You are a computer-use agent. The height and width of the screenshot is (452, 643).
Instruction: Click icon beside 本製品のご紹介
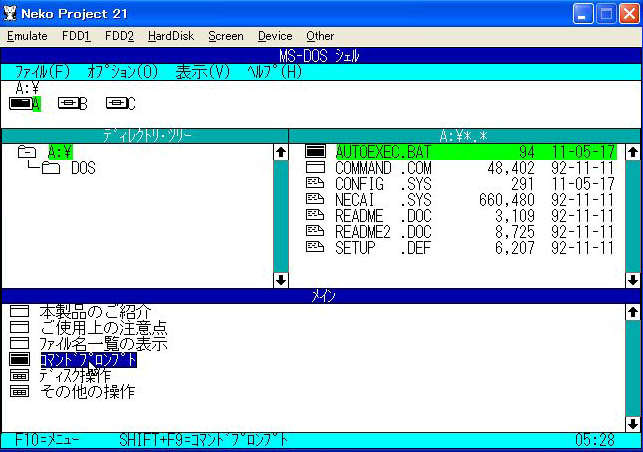(x=19, y=311)
